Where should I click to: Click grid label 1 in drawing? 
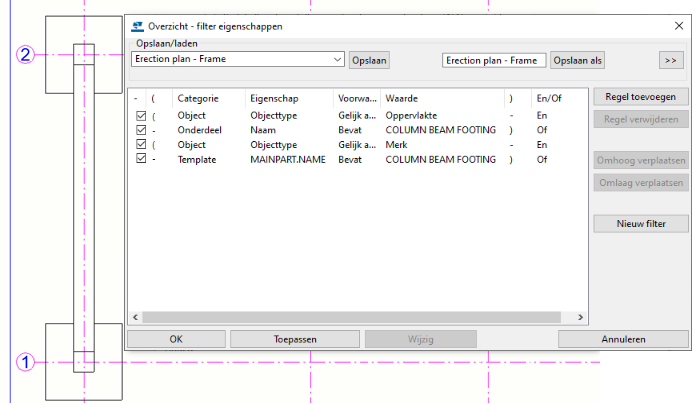pyautogui.click(x=25, y=362)
